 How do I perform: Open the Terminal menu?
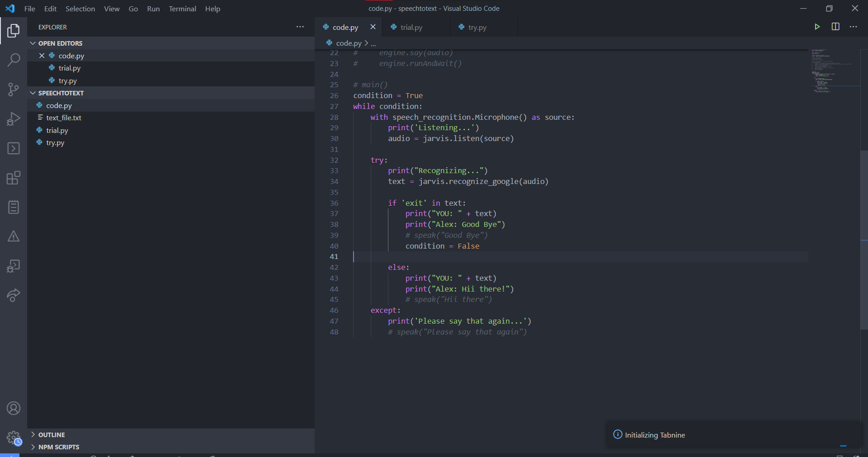click(182, 9)
